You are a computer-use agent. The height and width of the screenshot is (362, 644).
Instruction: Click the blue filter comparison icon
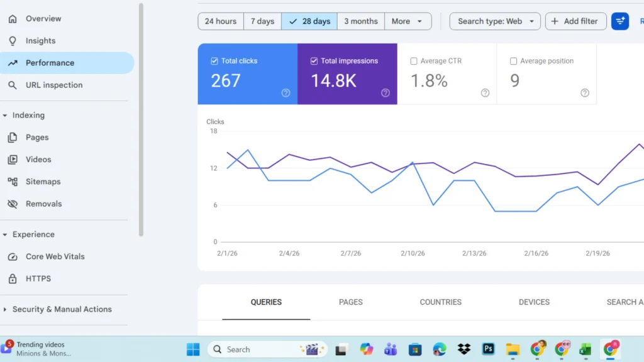click(620, 21)
